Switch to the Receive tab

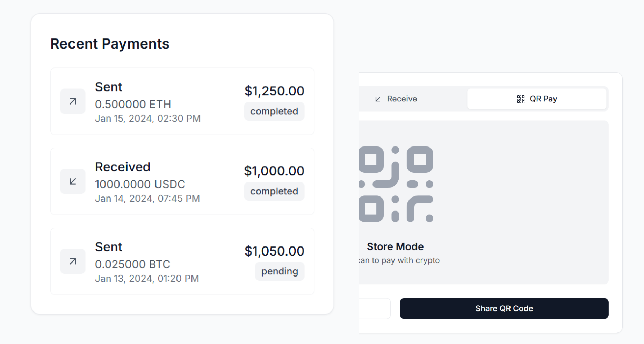(402, 99)
